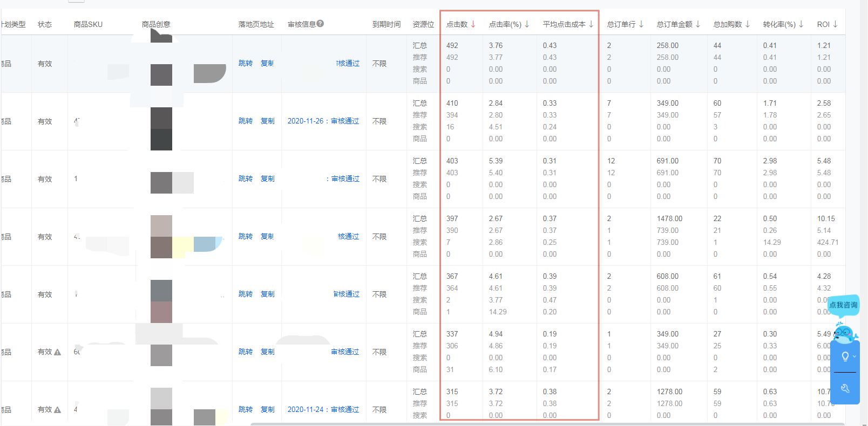Image resolution: width=868 pixels, height=426 pixels.
Task: Click 跳转 in the 337-clicks row
Action: click(246, 352)
